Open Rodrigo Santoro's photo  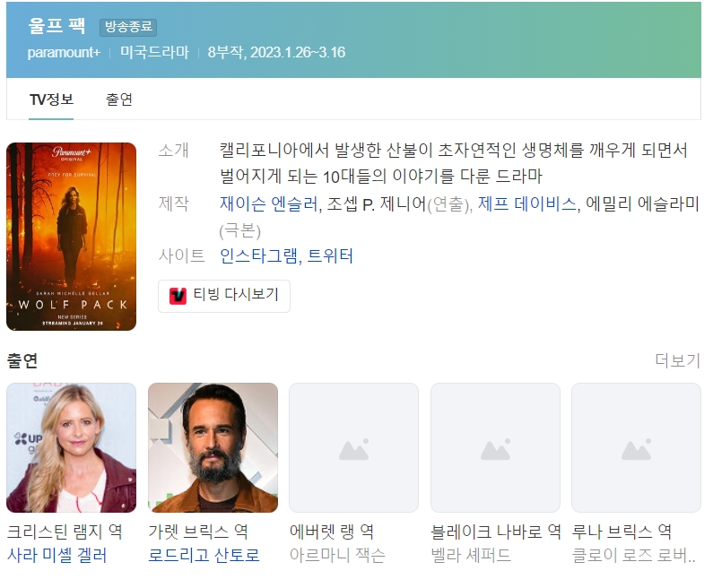213,448
